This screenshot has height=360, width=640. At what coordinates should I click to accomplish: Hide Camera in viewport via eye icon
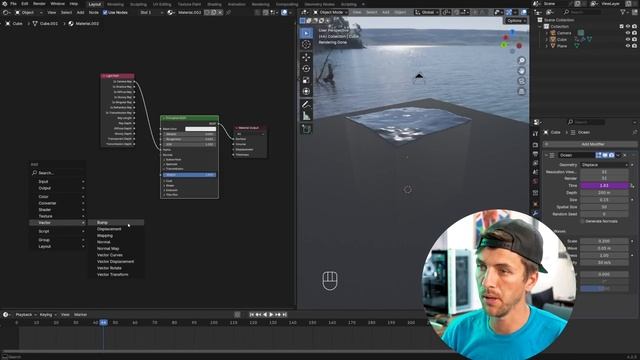pyautogui.click(x=628, y=33)
